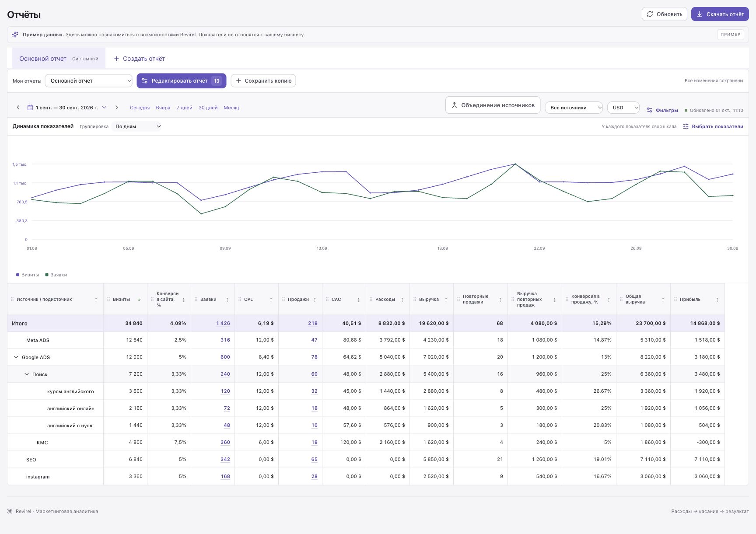
Task: Click the refresh icon in Обновить button
Action: (650, 14)
